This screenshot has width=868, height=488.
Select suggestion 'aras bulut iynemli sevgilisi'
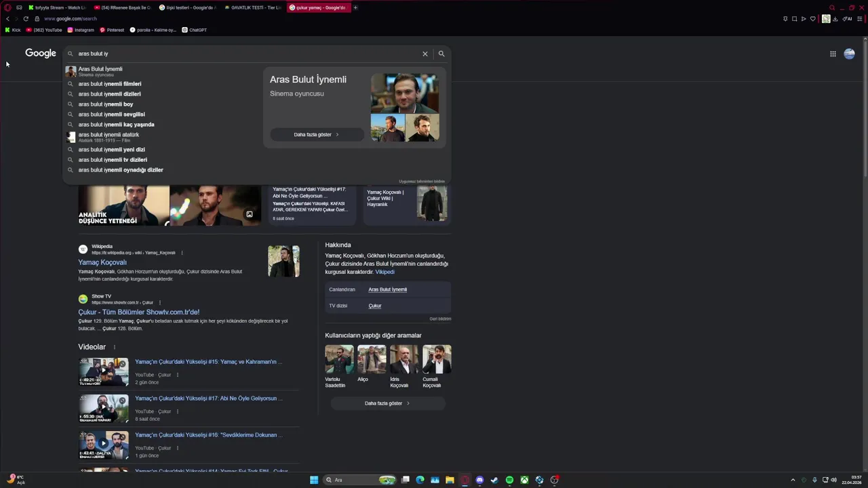pos(112,115)
